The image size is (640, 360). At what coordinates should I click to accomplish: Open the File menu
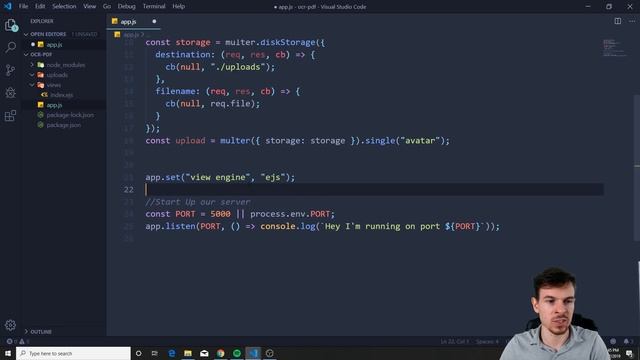[x=23, y=6]
